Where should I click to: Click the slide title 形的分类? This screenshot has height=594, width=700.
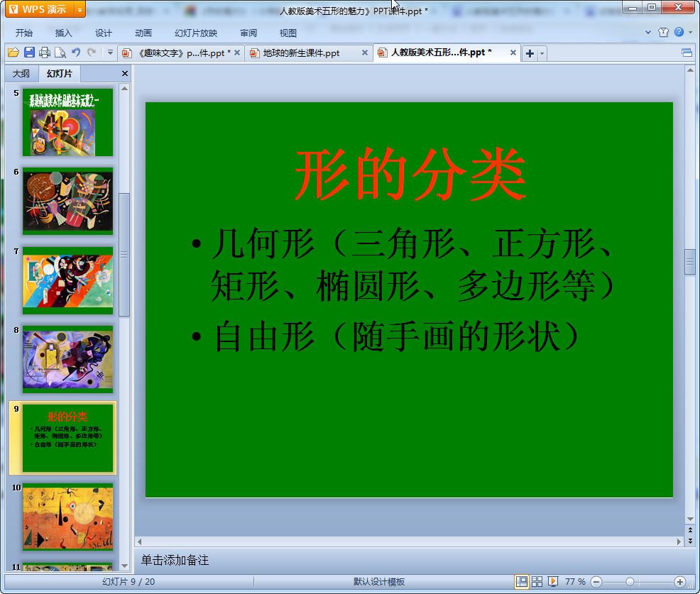410,174
